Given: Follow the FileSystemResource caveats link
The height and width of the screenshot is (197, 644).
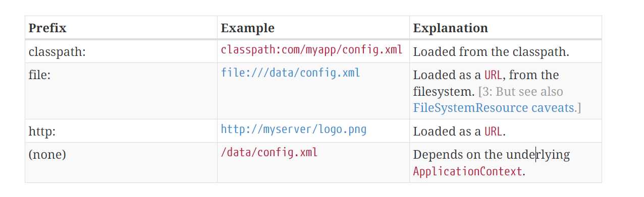Looking at the screenshot, I should point(494,108).
